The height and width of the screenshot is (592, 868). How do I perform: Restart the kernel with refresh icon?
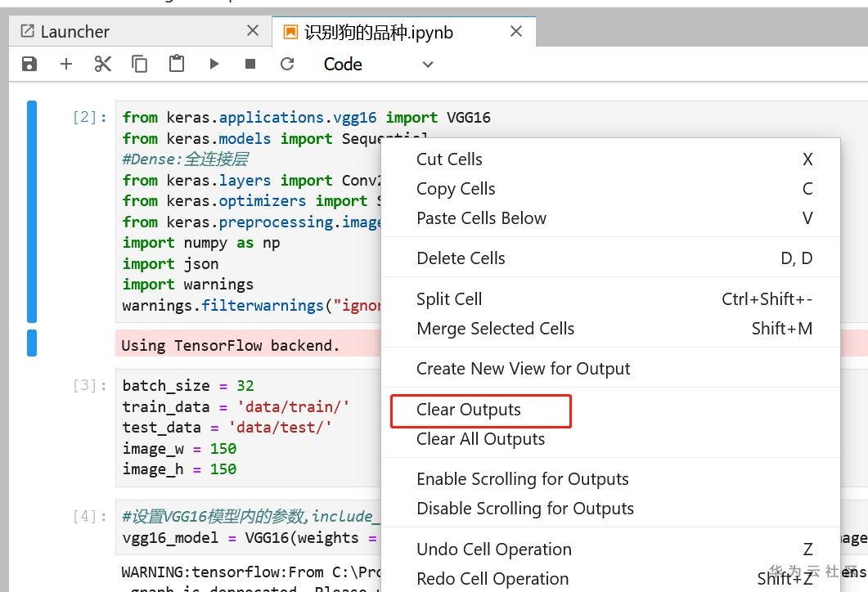287,64
